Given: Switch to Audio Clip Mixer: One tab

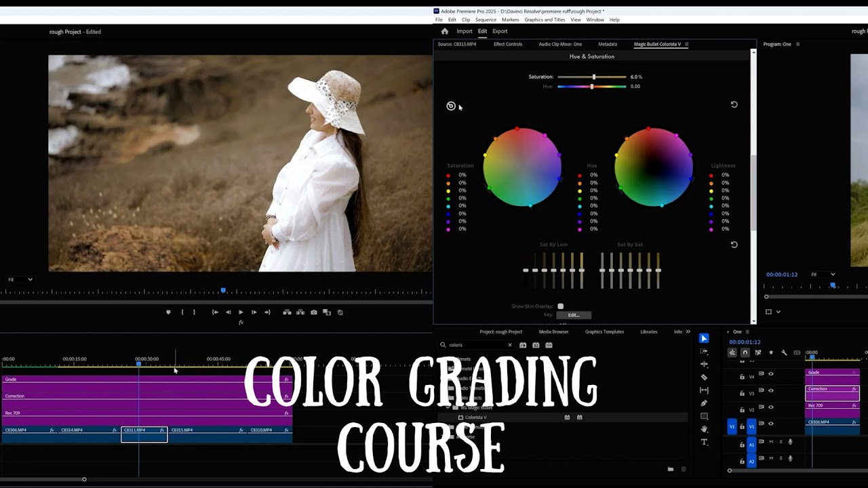Looking at the screenshot, I should click(x=560, y=44).
